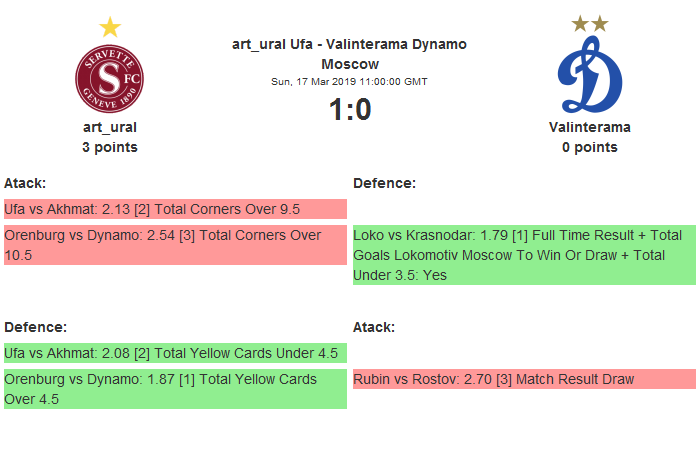Select the match date Sun, 17 Mar 2019
Viewport: 700px width, 460px height.
[349, 81]
